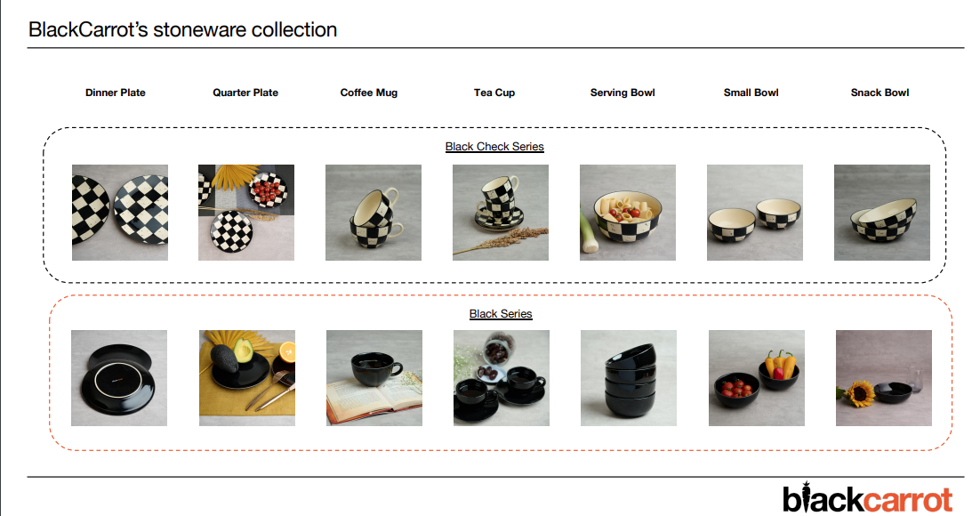
Task: Select black quarter plate with avocado image
Action: tap(247, 378)
